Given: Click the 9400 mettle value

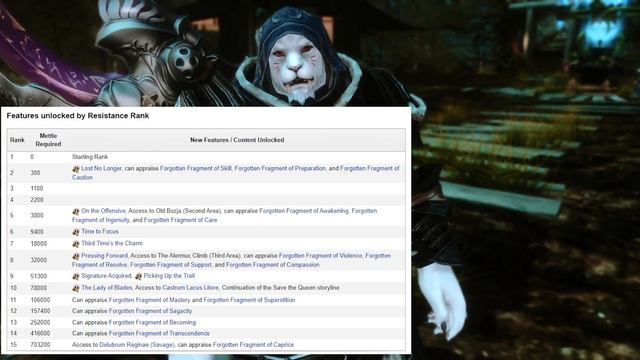Looking at the screenshot, I should coord(37,232).
